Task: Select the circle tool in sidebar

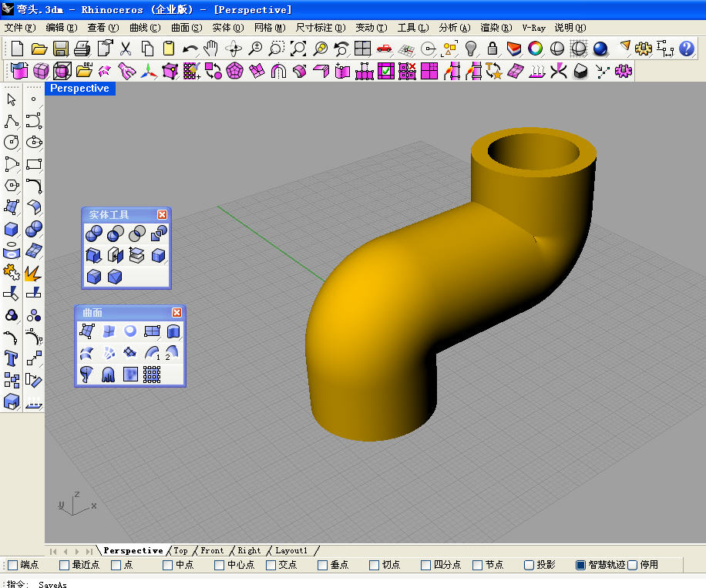Action: (12, 143)
